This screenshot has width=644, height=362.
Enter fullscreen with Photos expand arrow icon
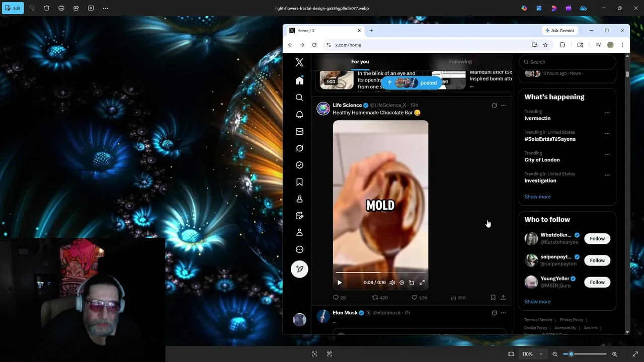(635, 354)
